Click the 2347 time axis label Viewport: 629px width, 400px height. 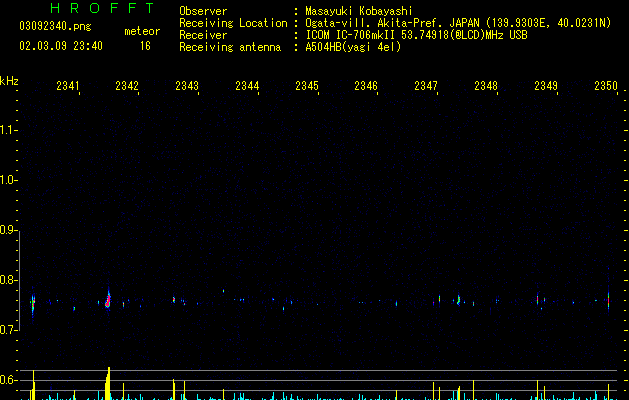pos(426,86)
